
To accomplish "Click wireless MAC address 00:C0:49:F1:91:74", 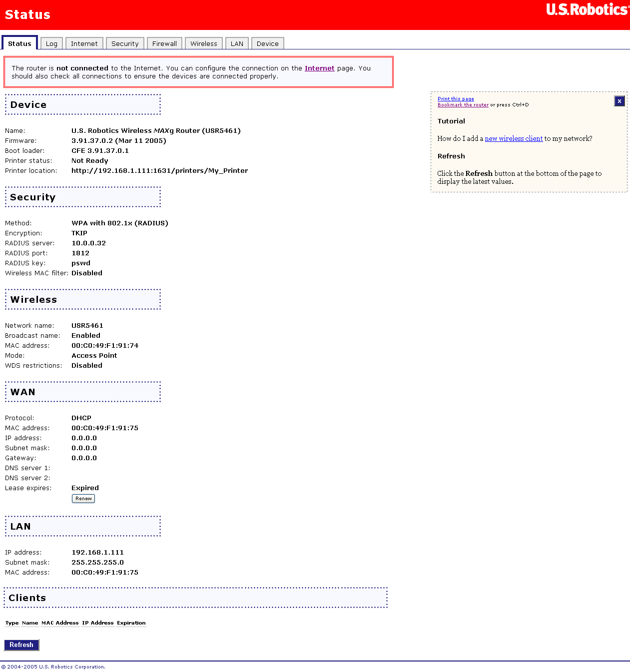I will [105, 345].
